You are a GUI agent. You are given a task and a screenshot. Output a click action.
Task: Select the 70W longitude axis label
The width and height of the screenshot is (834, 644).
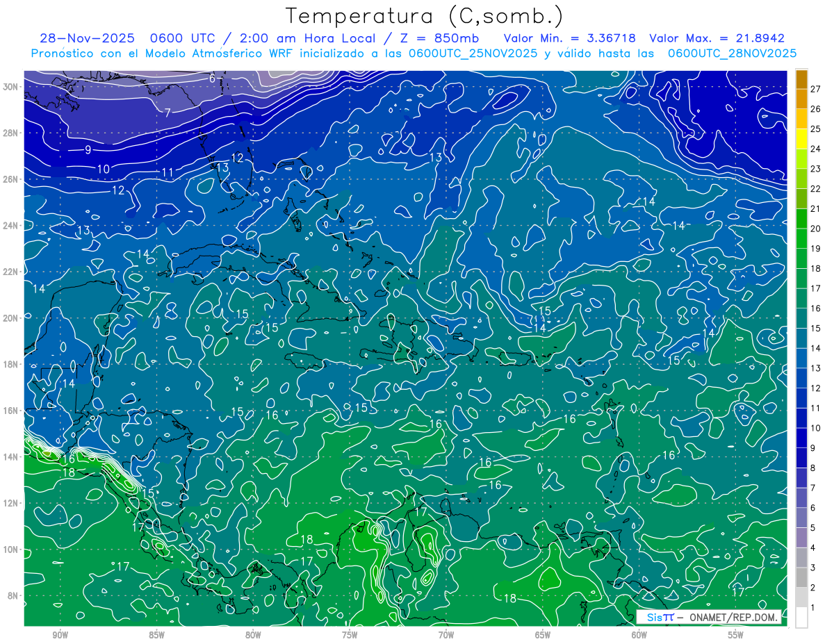(446, 635)
